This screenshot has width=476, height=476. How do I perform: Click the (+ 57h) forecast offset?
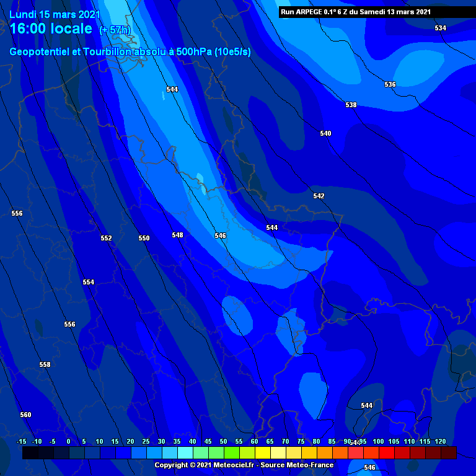(115, 30)
